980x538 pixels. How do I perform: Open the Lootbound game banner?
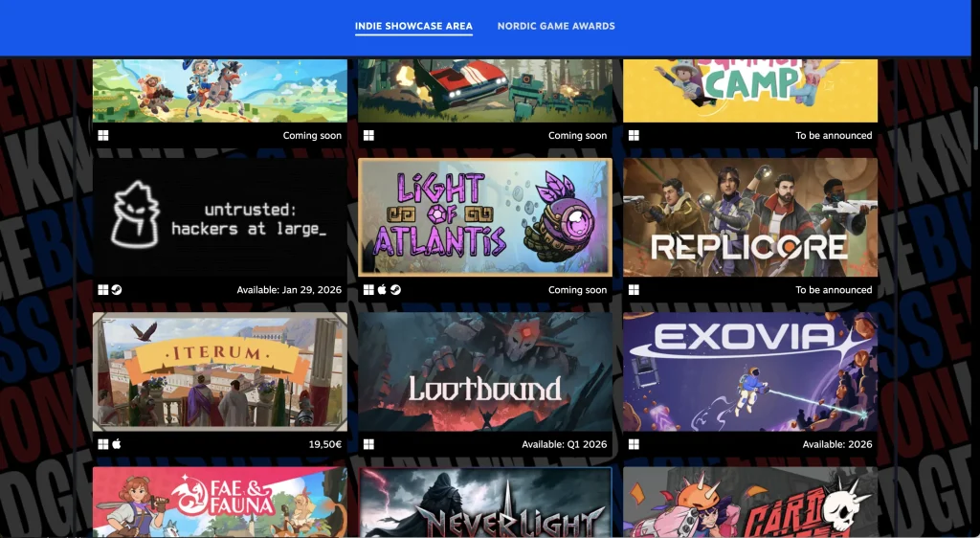(x=485, y=371)
